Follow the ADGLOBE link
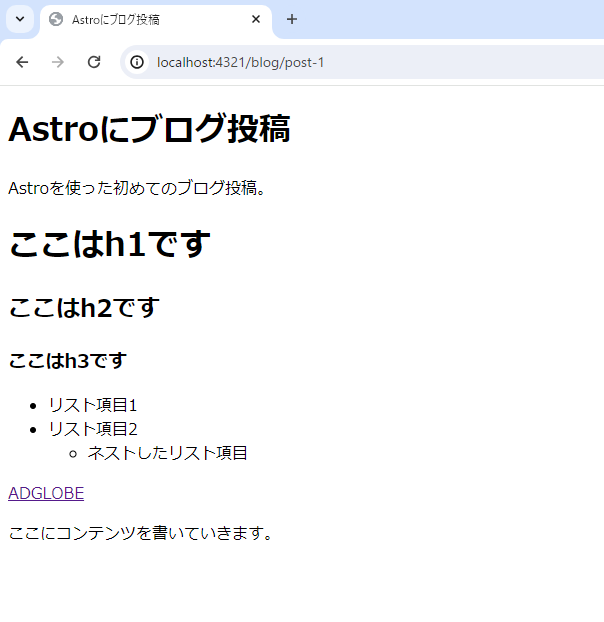 click(x=46, y=493)
